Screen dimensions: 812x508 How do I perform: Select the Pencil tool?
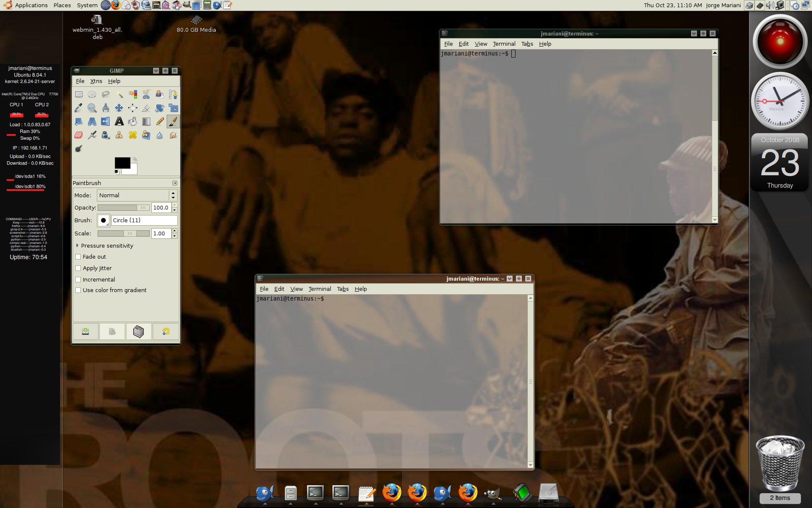point(160,121)
